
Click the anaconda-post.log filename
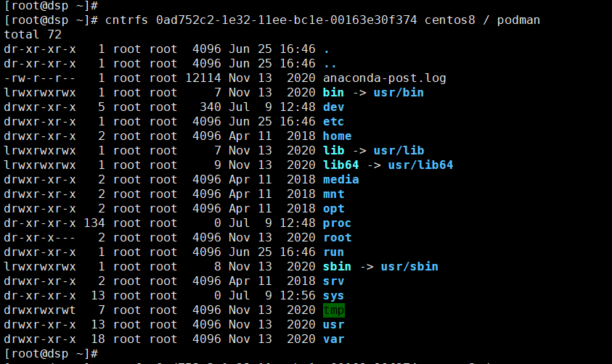[385, 78]
